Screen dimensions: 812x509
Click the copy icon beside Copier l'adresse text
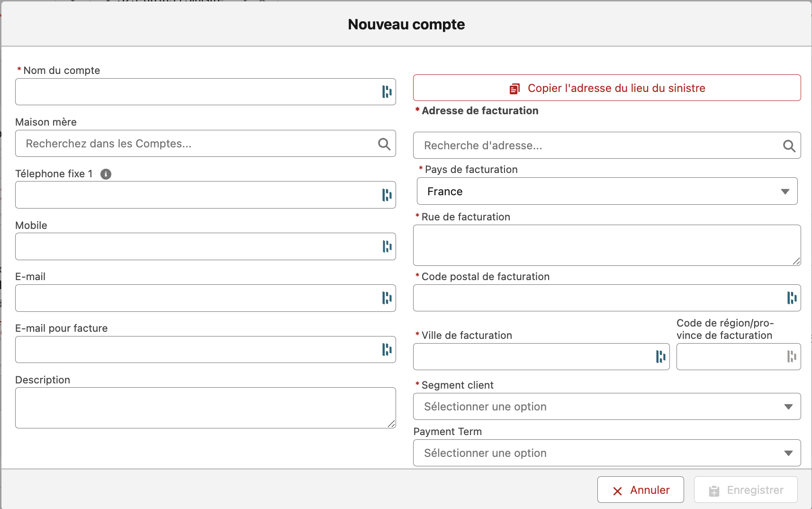(514, 89)
